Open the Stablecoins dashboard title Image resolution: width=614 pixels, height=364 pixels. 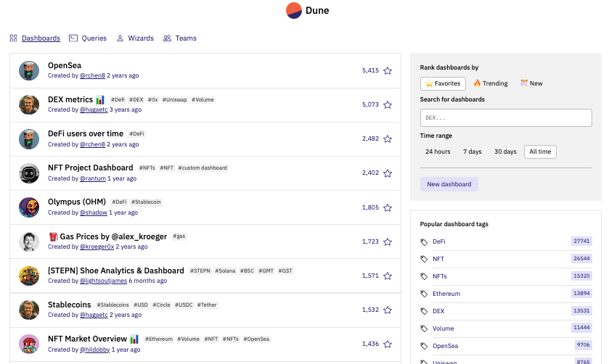(x=69, y=305)
